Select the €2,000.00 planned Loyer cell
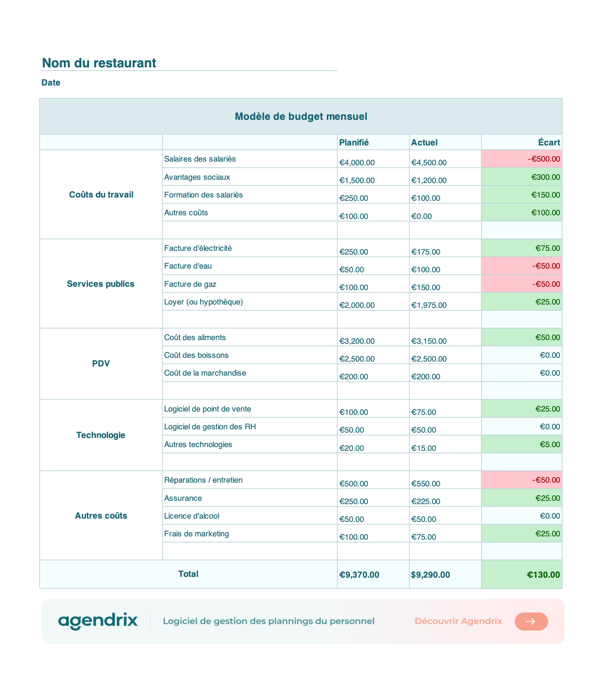This screenshot has width=602, height=700. pyautogui.click(x=373, y=302)
